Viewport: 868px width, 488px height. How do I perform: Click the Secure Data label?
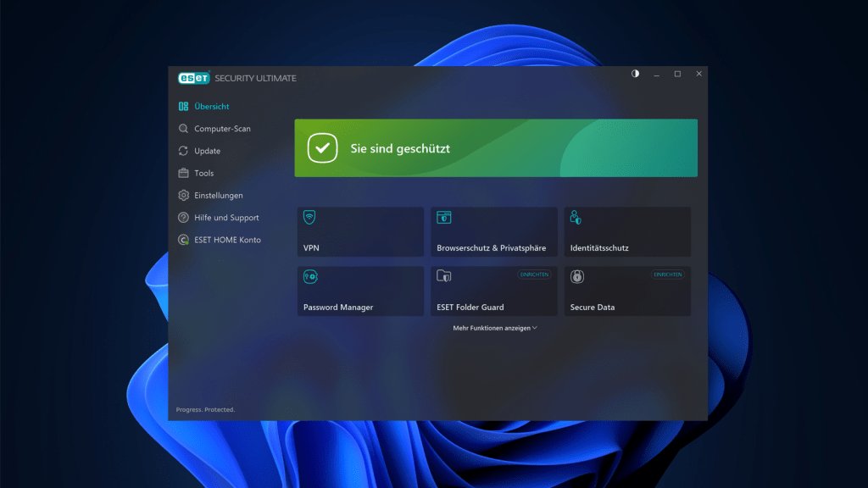pos(593,307)
